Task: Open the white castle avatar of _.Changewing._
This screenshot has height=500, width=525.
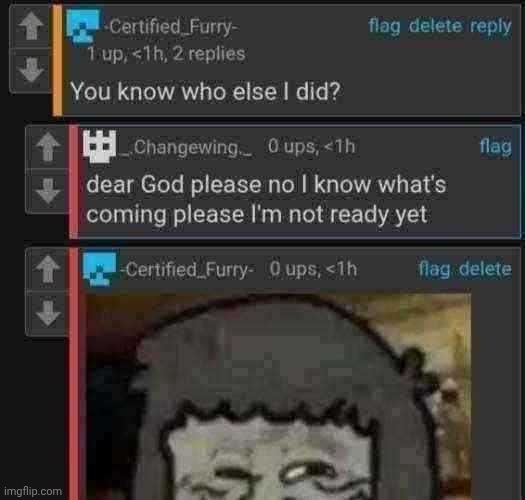Action: pos(99,146)
